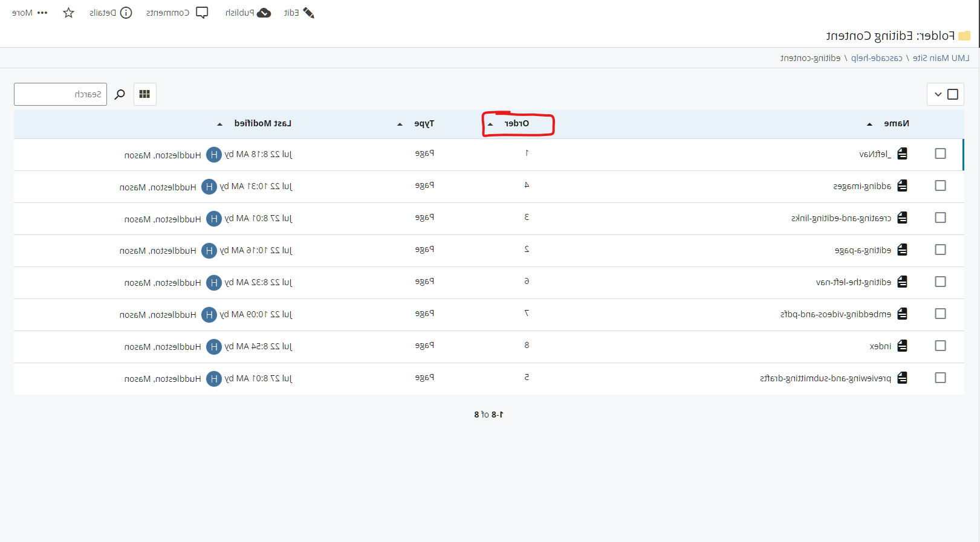Sort by Name column arrow
This screenshot has height=542, width=980.
pyautogui.click(x=869, y=124)
